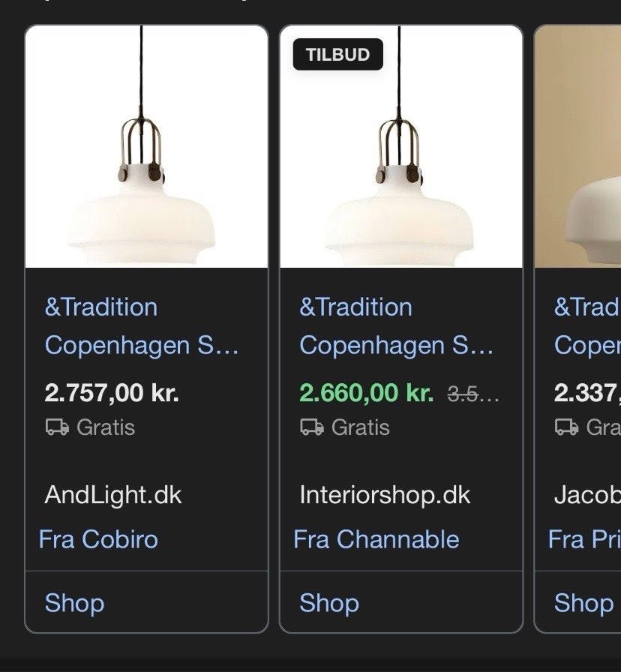Open the Fra Cobiro link

coord(98,539)
